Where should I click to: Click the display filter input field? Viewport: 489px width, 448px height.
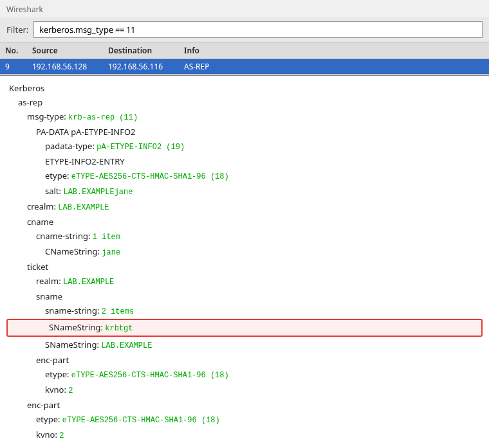click(258, 30)
